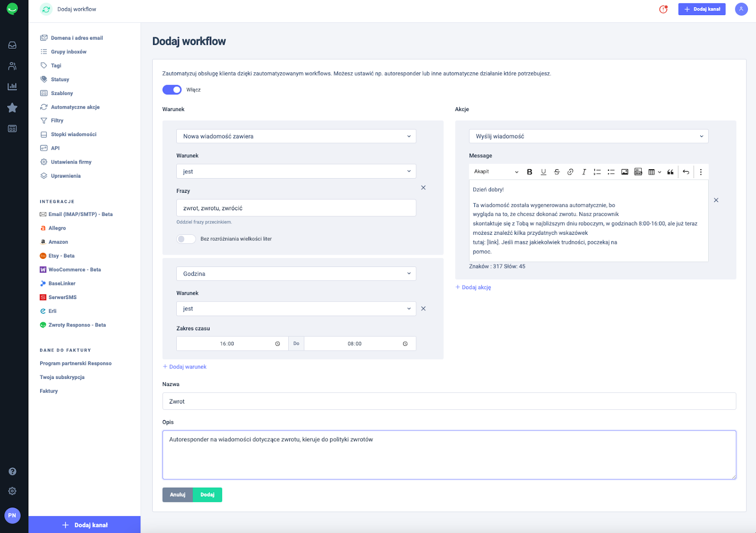Open BaseLinker integration
Image resolution: width=756 pixels, height=533 pixels.
click(58, 284)
